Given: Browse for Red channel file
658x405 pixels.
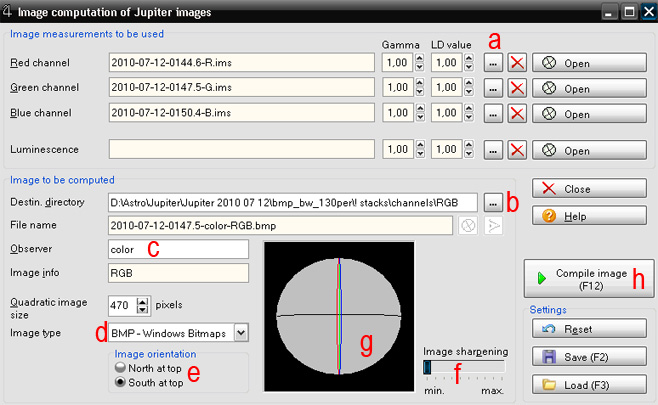Looking at the screenshot, I should (x=493, y=62).
